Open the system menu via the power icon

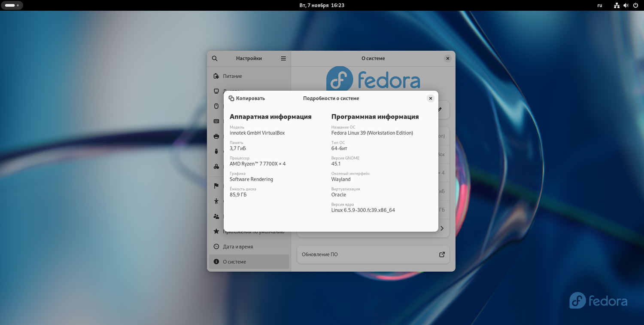635,6
